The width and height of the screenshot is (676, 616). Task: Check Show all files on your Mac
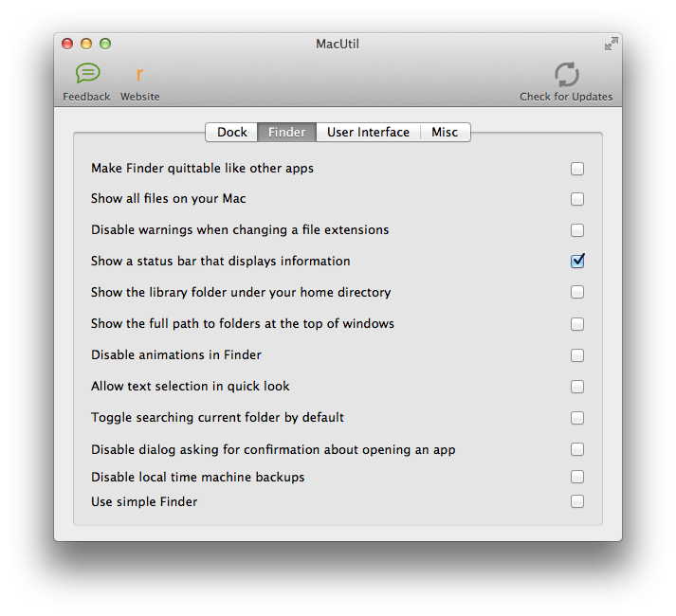[x=577, y=199]
